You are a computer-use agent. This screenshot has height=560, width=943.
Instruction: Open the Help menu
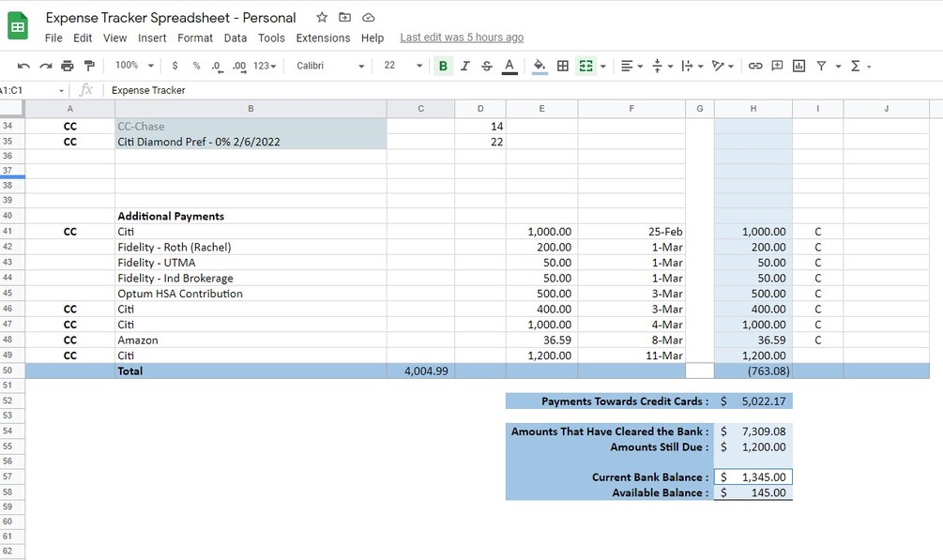click(373, 38)
